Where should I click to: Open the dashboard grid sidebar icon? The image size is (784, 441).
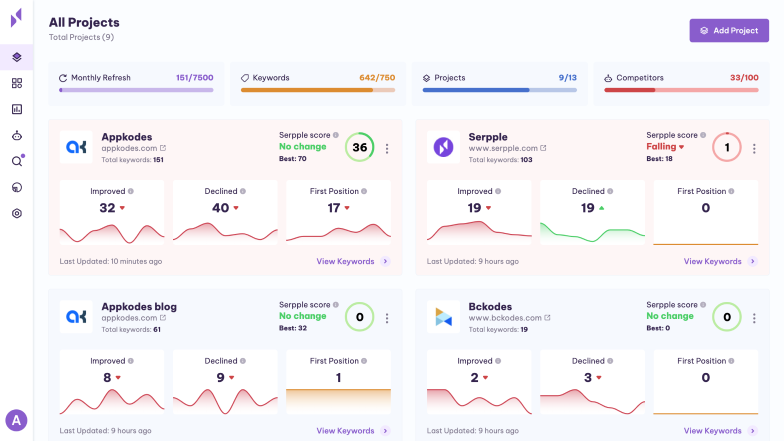pos(16,83)
